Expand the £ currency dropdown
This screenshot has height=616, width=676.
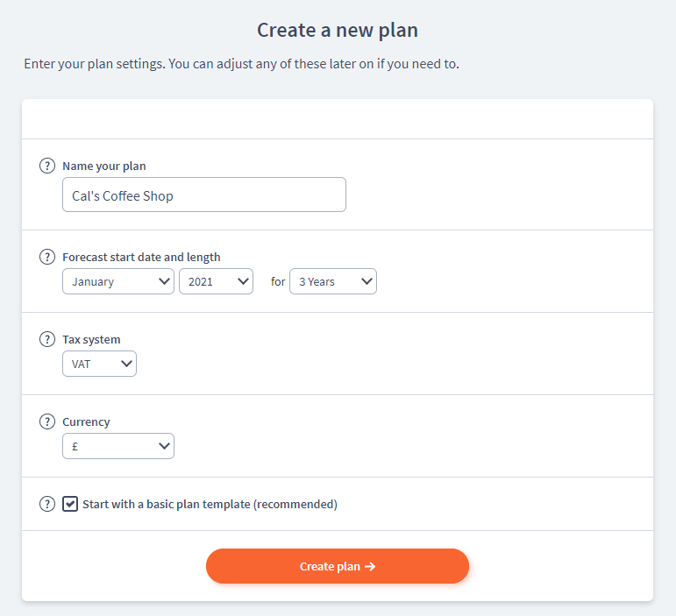118,446
